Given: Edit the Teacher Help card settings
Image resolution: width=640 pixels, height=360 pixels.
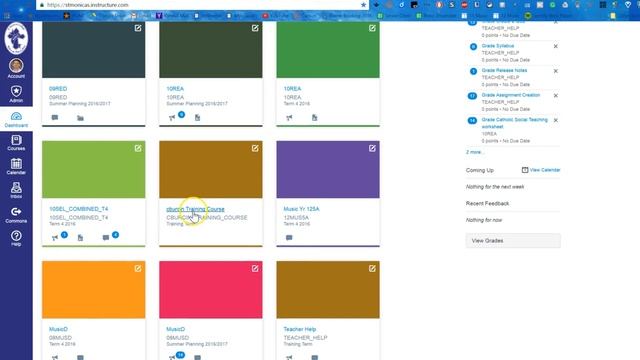Looking at the screenshot, I should tap(372, 268).
